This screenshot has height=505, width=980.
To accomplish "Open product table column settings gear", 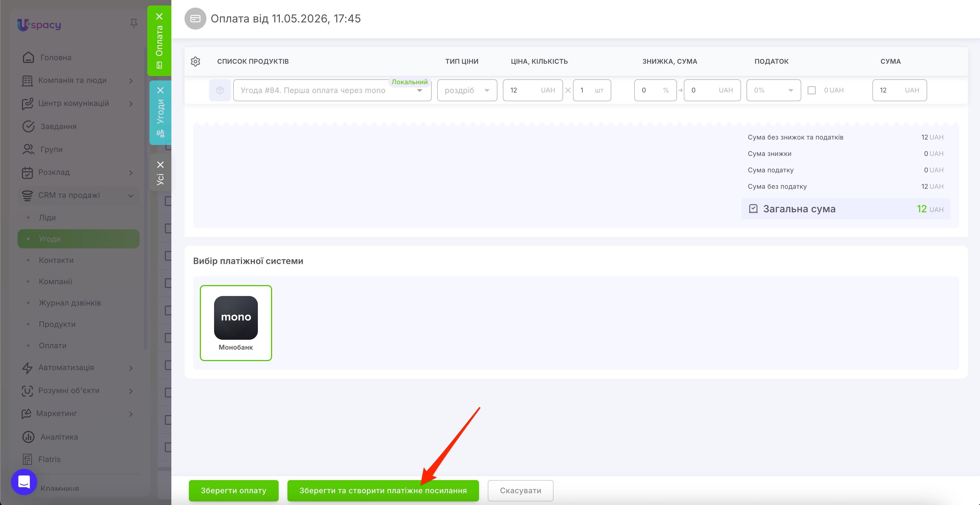I will pyautogui.click(x=195, y=62).
